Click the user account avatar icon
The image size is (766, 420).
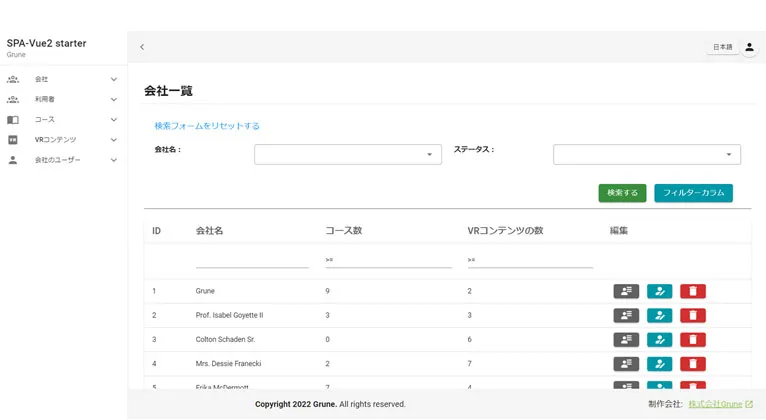click(749, 47)
